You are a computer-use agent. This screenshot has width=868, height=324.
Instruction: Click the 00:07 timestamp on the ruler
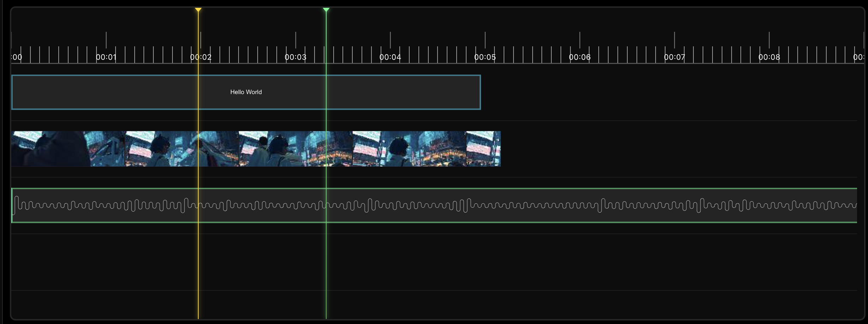coord(674,57)
